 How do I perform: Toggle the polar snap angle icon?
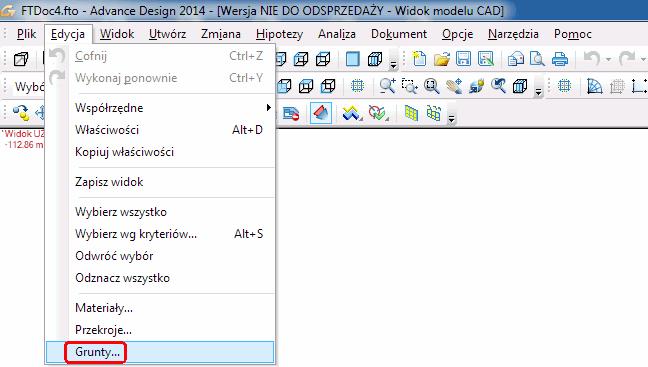tap(594, 86)
